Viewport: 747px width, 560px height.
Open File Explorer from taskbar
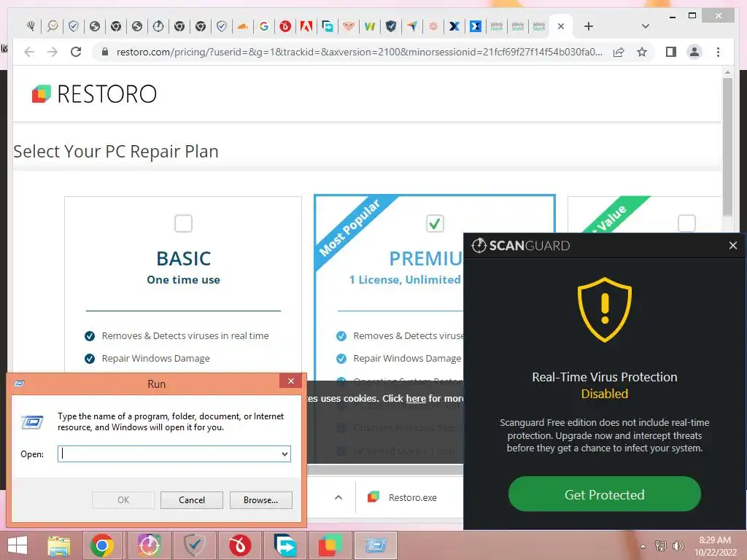tap(59, 545)
